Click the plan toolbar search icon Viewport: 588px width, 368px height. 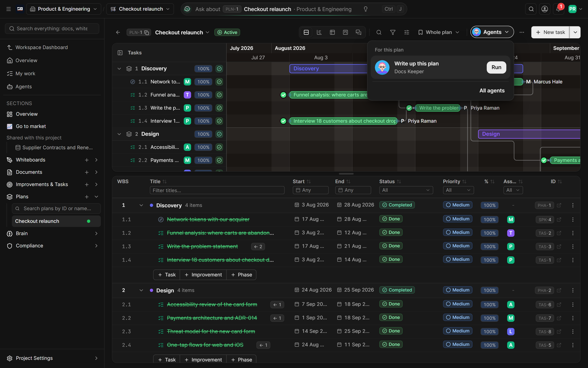click(379, 32)
